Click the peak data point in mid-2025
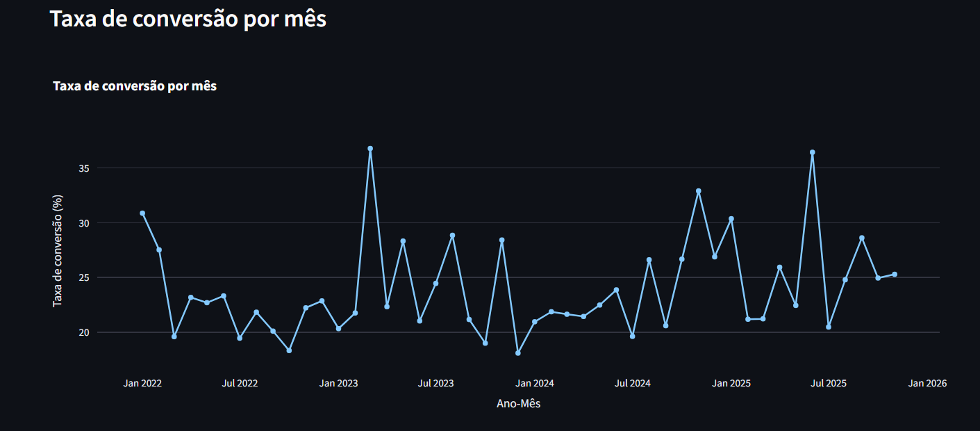The height and width of the screenshot is (431, 980). 812,152
